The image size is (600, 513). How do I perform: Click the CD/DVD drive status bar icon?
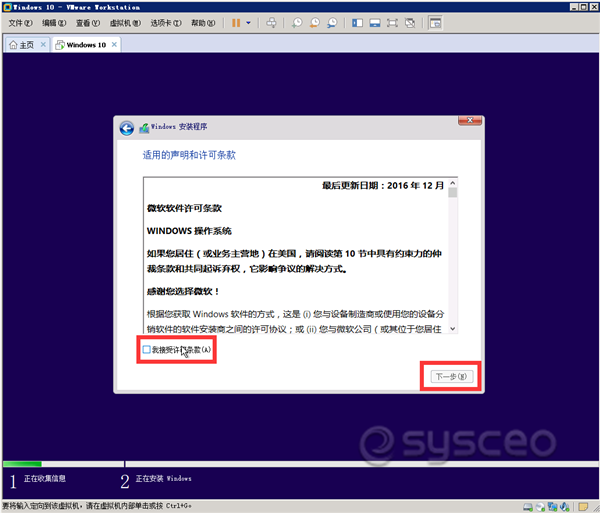pyautogui.click(x=540, y=507)
